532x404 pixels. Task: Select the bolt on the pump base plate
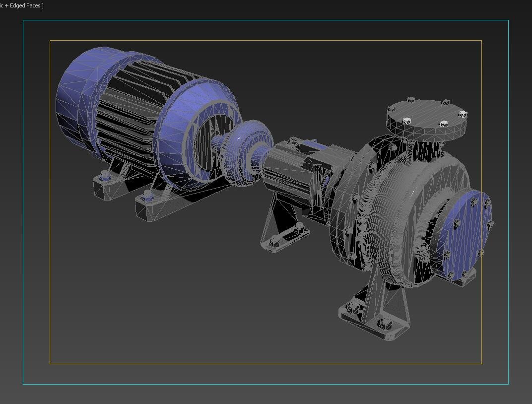coord(385,324)
